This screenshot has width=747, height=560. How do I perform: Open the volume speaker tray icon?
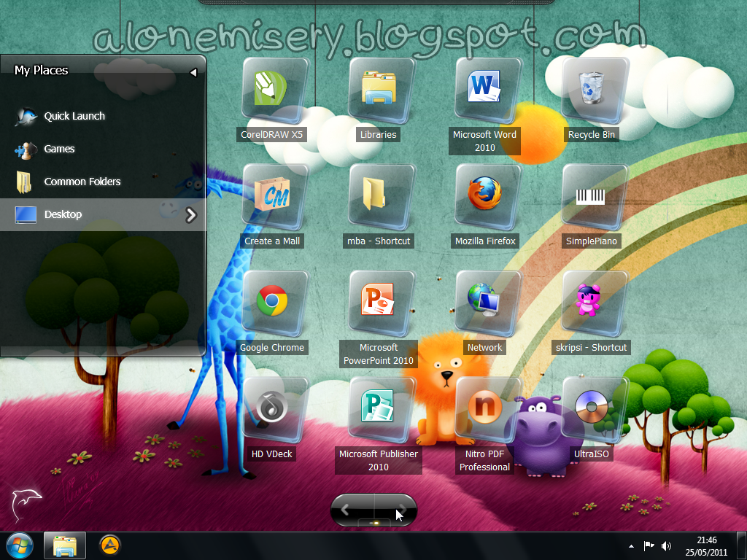[666, 546]
